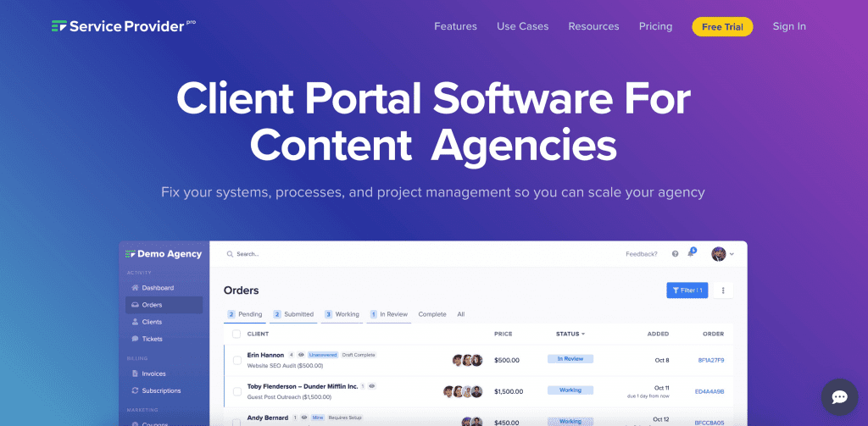
Task: Click the Unanswered tag on Erin Hannon
Action: click(x=323, y=355)
